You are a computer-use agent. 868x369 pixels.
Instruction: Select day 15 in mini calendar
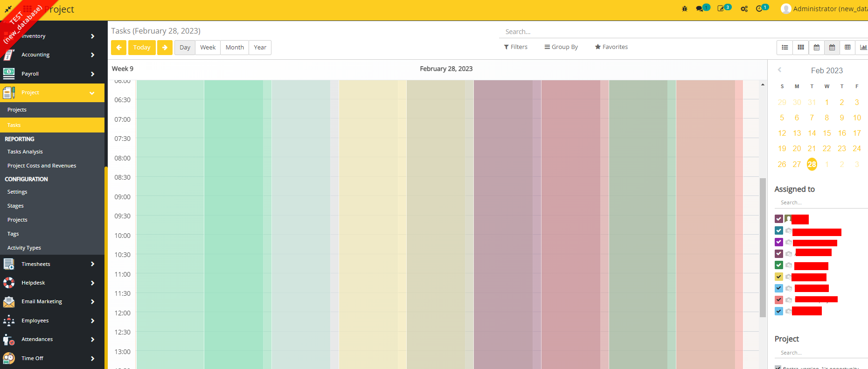827,133
